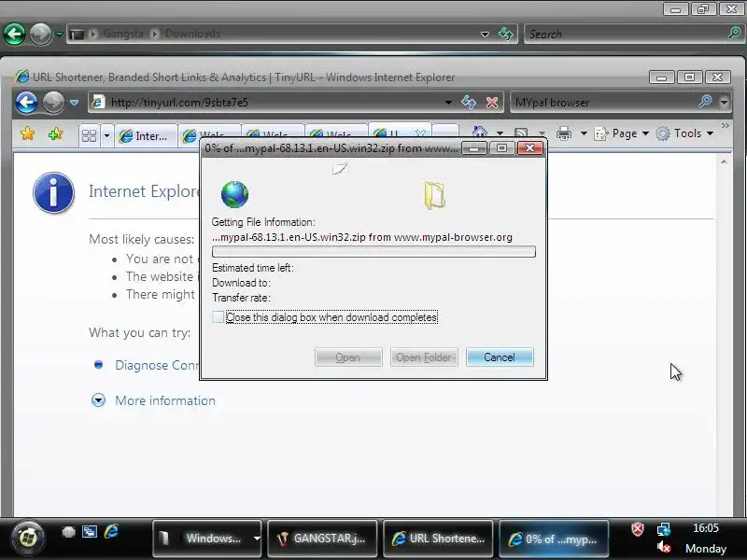Click the globe icon in download dialog
Image resolution: width=747 pixels, height=560 pixels.
(234, 194)
